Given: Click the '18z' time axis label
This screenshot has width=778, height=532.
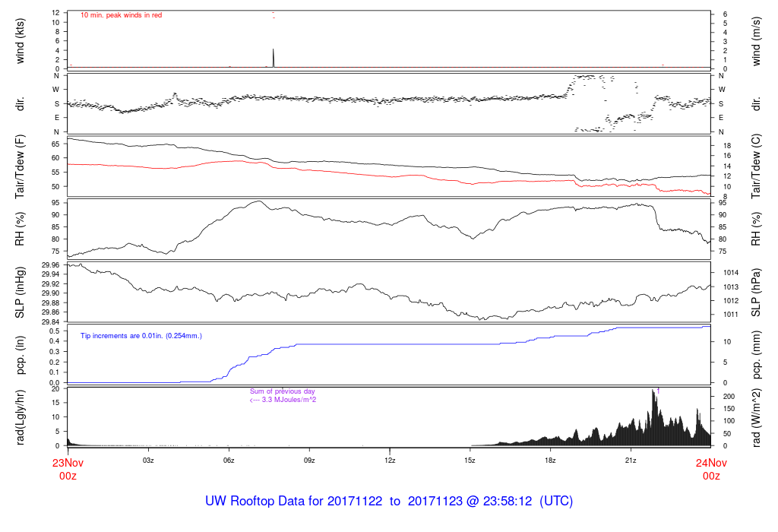Looking at the screenshot, I should [550, 461].
